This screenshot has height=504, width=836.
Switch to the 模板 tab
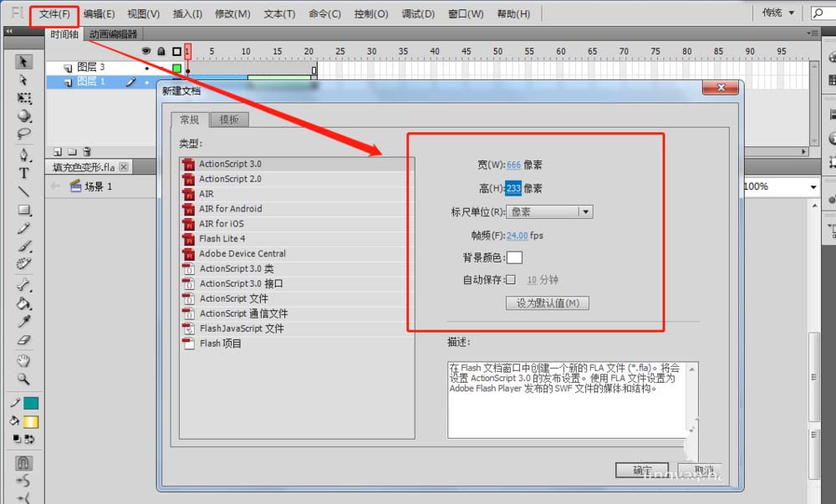[x=229, y=120]
